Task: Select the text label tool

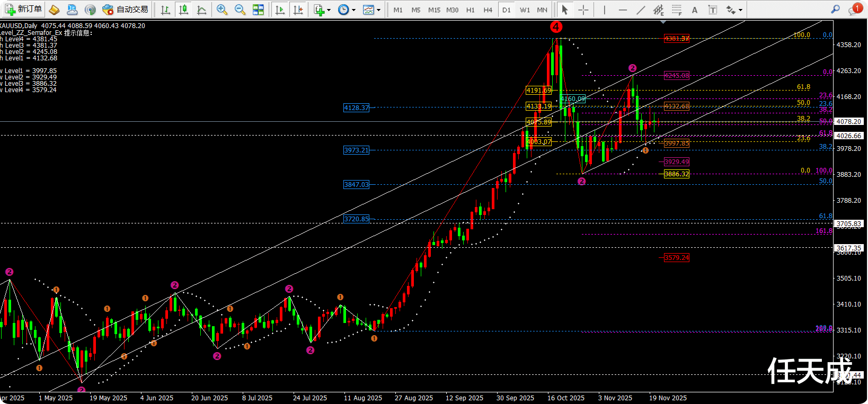Action: point(713,10)
